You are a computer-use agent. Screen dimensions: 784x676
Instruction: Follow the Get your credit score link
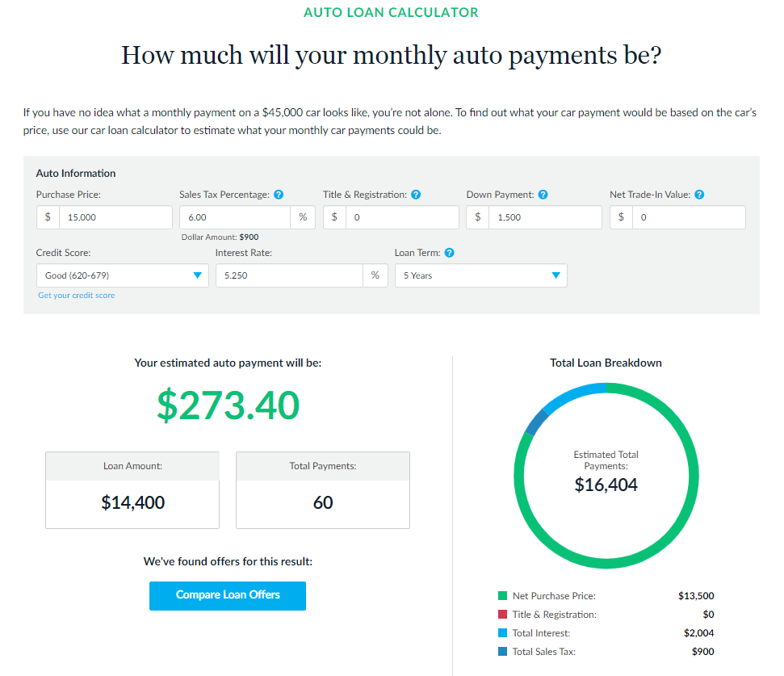(77, 296)
